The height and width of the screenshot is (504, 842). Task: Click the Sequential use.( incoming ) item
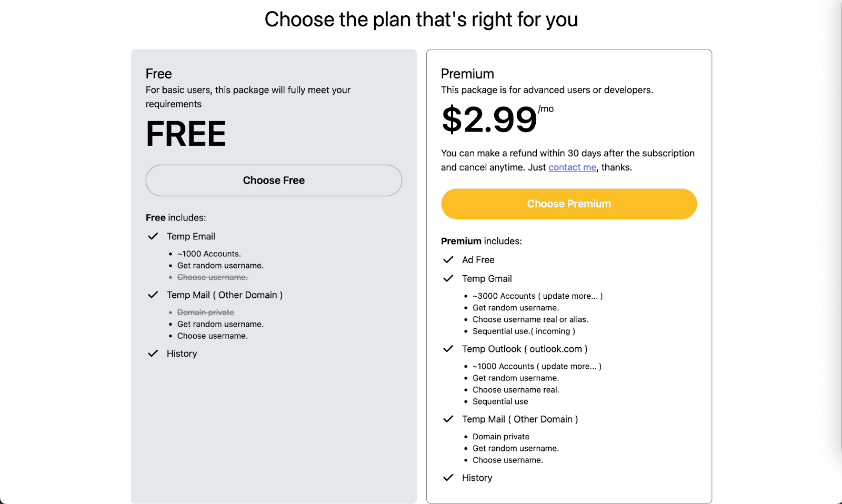pos(524,331)
